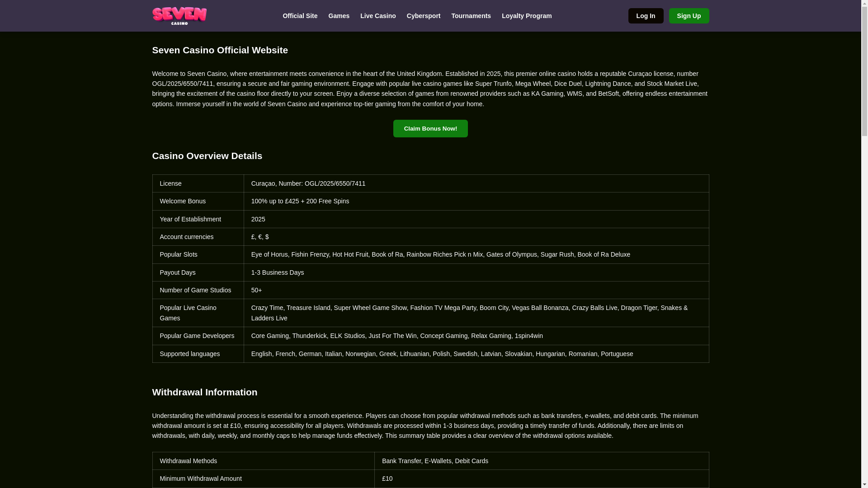Open the Tournaments page
Image resolution: width=868 pixels, height=488 pixels.
coord(471,16)
